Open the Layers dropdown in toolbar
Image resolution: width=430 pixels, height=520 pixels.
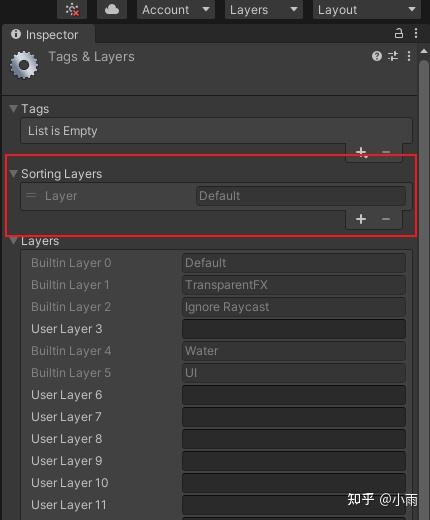click(x=264, y=10)
